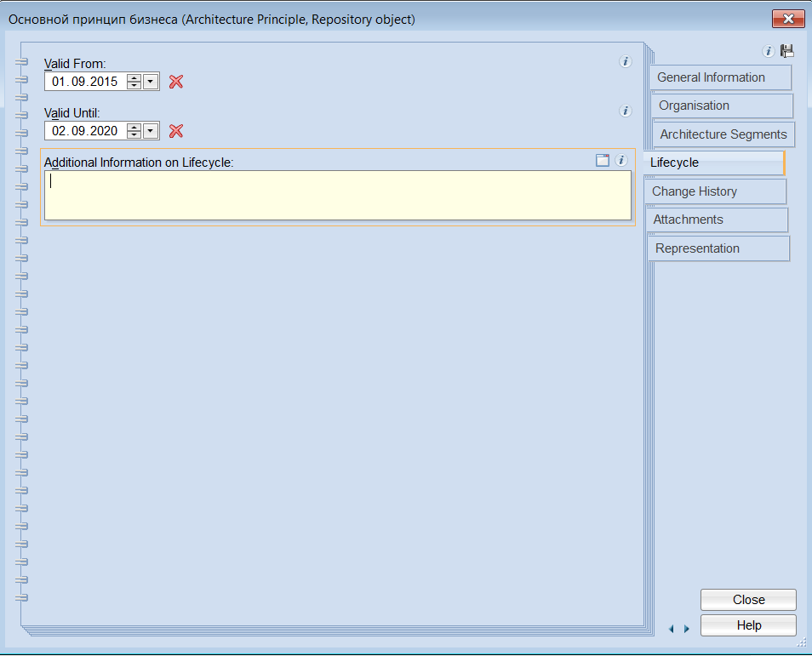Show info for Additional Information on Lifecycle
This screenshot has width=812, height=656.
[x=621, y=160]
